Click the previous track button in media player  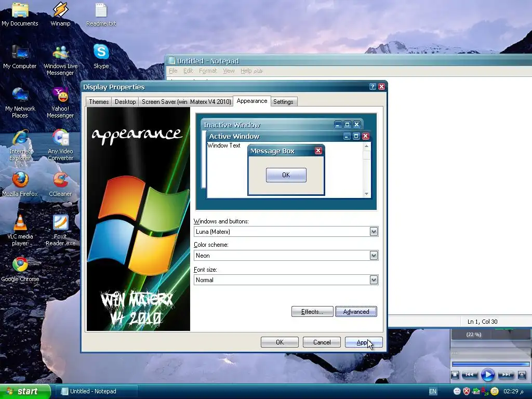[x=470, y=375]
